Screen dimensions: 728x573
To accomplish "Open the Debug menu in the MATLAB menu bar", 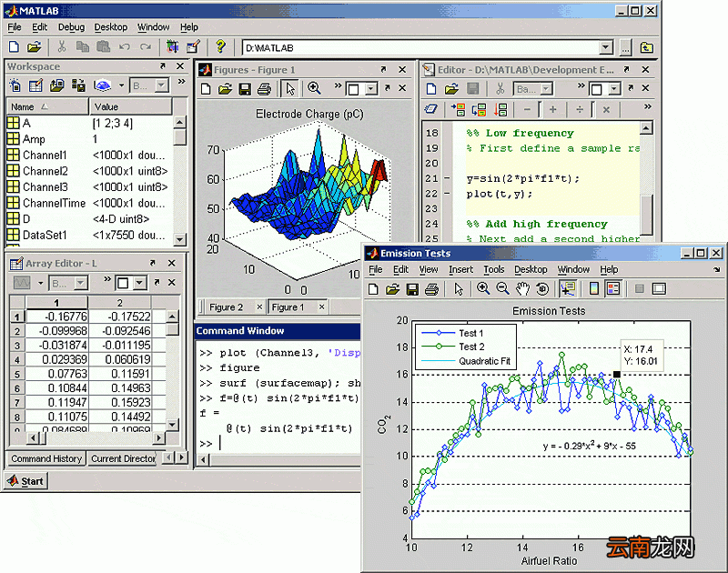I will (72, 27).
